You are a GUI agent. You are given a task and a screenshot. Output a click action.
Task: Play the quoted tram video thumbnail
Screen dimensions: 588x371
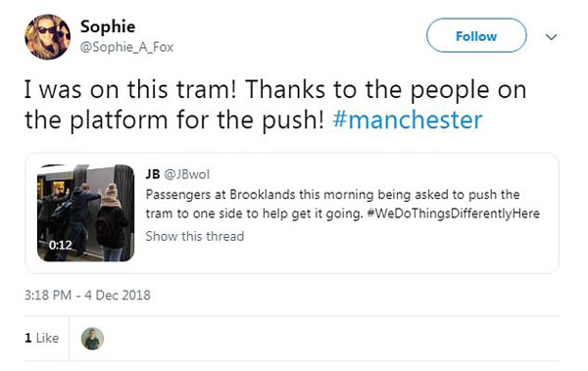[x=86, y=212]
